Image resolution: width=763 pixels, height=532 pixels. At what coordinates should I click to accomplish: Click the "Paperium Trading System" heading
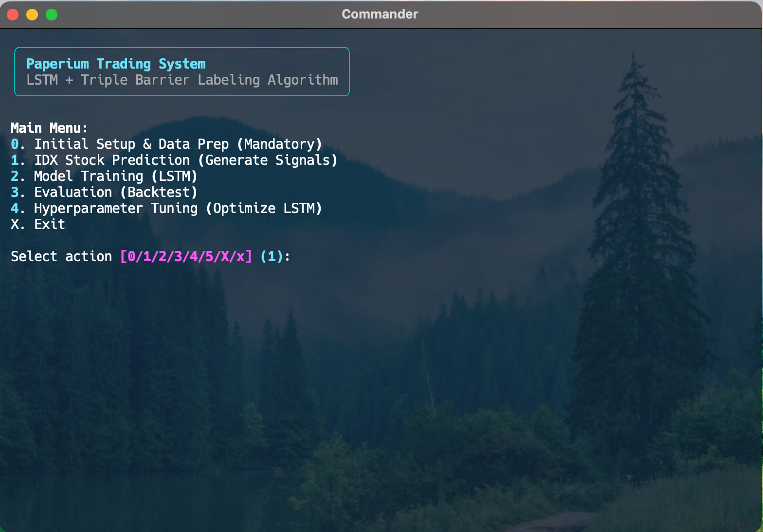click(116, 64)
